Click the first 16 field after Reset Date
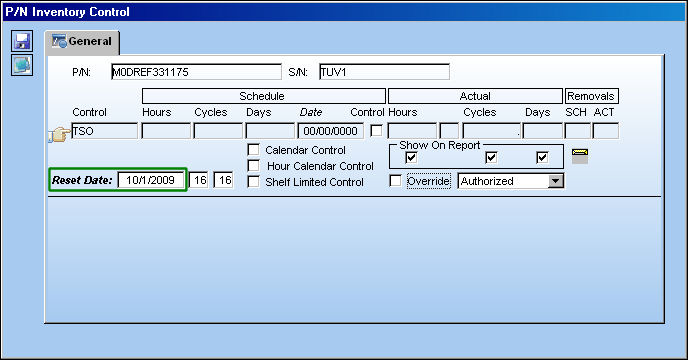The image size is (688, 360). click(199, 180)
